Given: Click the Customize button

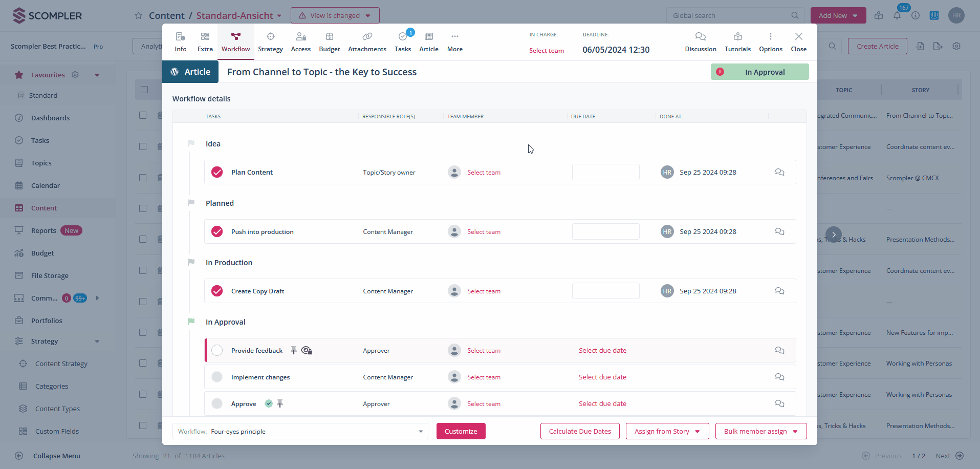Looking at the screenshot, I should [461, 432].
